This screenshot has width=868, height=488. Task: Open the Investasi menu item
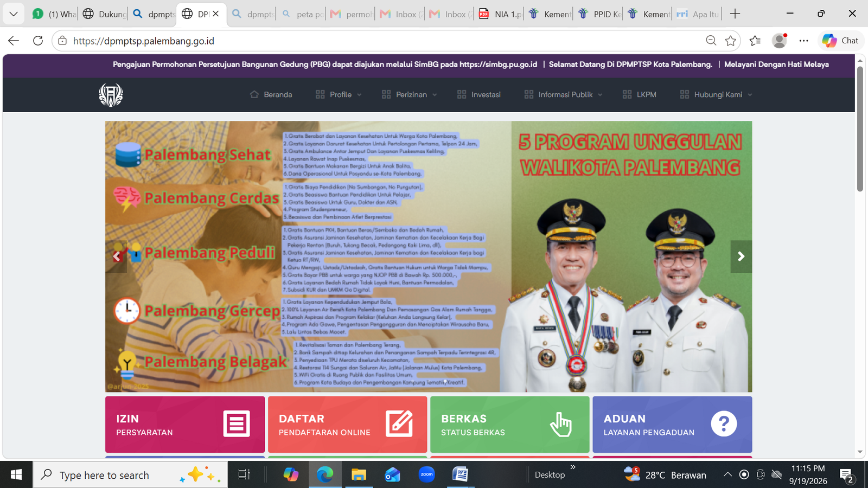[479, 95]
